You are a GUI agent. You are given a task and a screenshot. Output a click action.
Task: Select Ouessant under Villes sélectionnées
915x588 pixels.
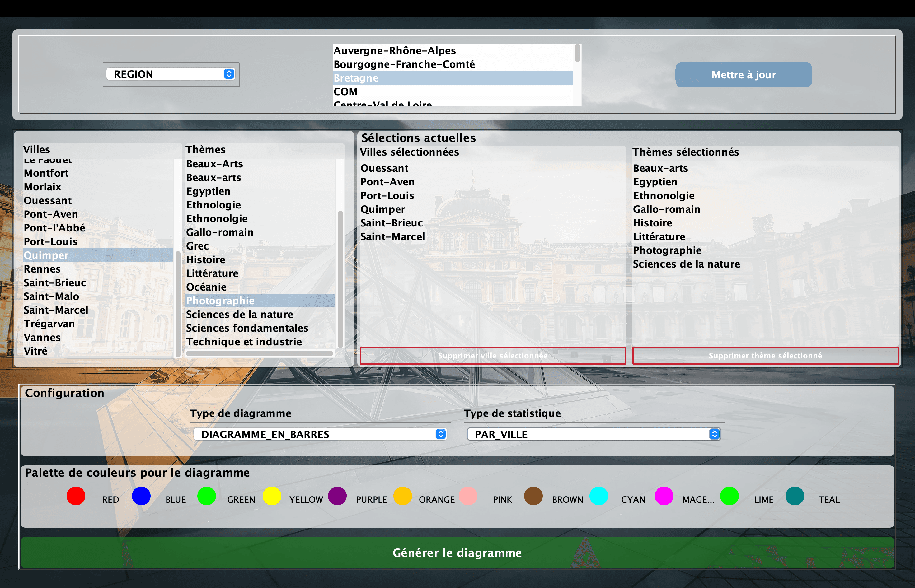click(x=384, y=168)
